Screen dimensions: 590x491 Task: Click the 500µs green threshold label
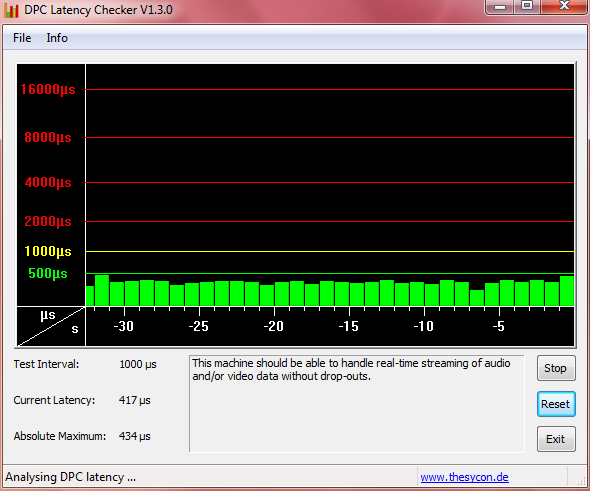tap(48, 274)
